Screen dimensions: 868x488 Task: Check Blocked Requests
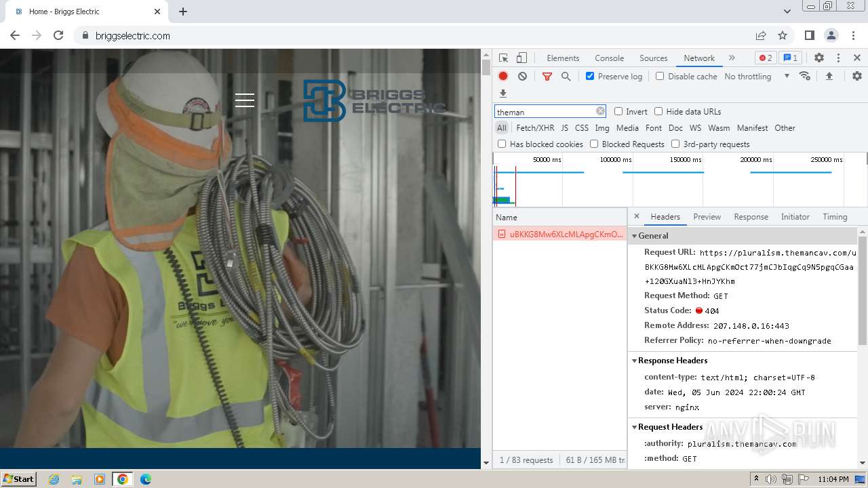[594, 144]
